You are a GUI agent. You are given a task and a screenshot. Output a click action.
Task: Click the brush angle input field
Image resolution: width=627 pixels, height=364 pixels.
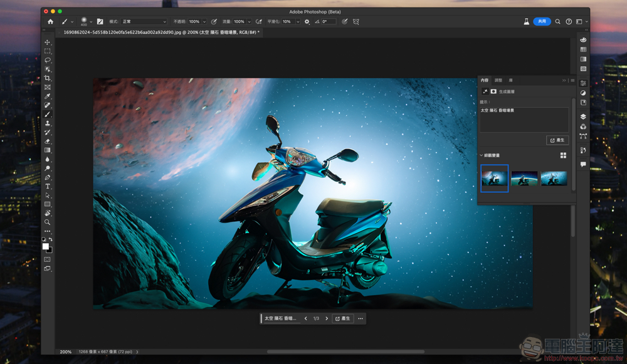[x=329, y=21]
